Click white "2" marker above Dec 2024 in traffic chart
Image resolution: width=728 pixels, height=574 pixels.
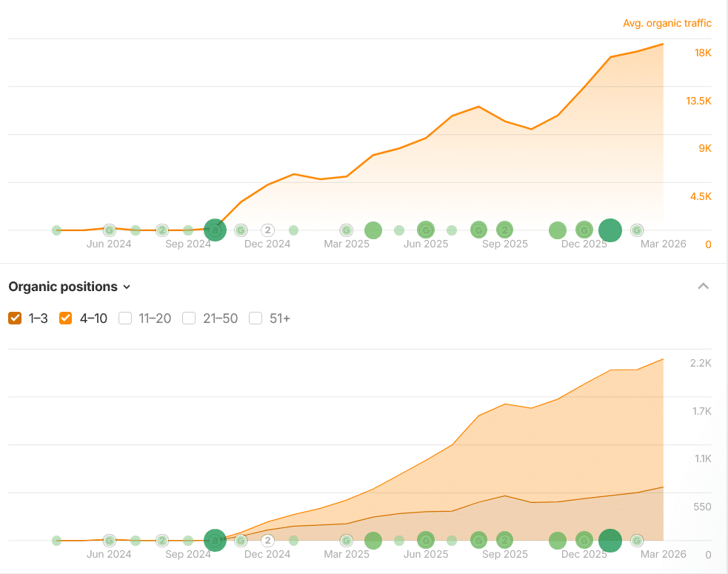(x=267, y=230)
